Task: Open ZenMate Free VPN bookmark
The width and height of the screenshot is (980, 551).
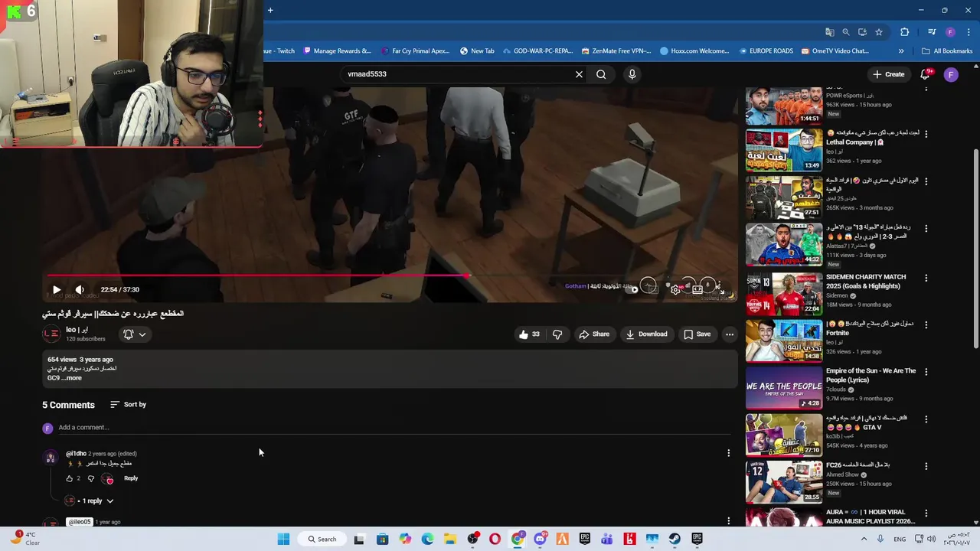Action: pyautogui.click(x=616, y=51)
